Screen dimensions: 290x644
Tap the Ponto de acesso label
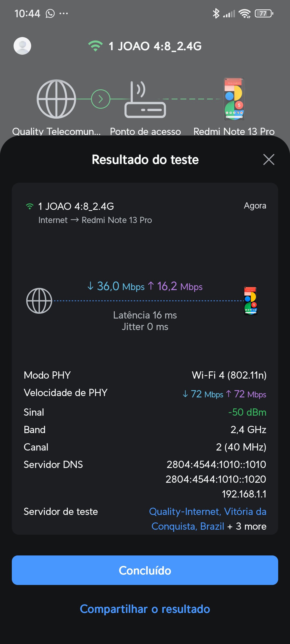coord(145,131)
